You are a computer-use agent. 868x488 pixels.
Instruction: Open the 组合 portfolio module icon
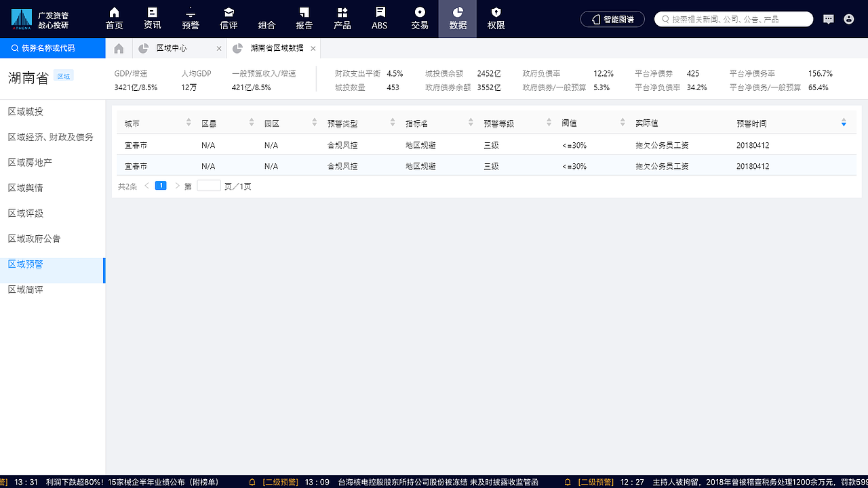point(266,19)
